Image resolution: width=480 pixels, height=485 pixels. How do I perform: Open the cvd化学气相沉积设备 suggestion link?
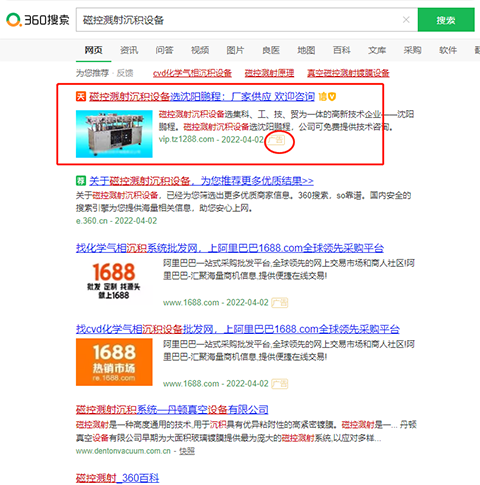click(x=192, y=73)
